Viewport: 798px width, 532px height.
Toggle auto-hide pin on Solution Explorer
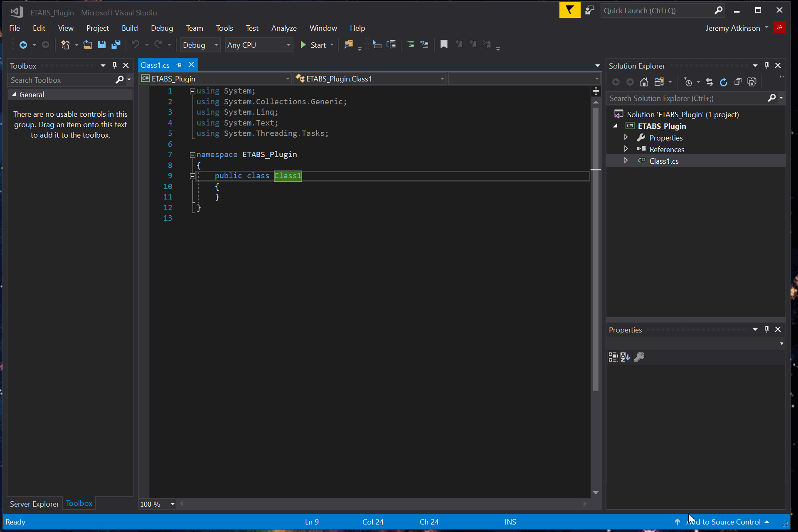[767, 66]
